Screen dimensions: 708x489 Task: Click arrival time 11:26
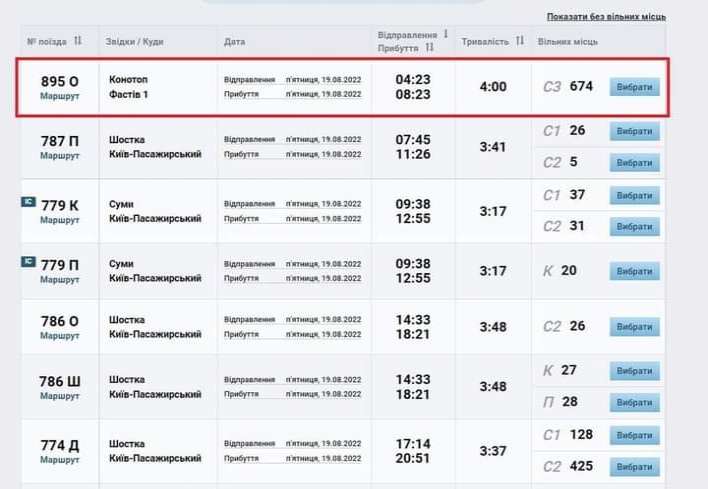(413, 154)
